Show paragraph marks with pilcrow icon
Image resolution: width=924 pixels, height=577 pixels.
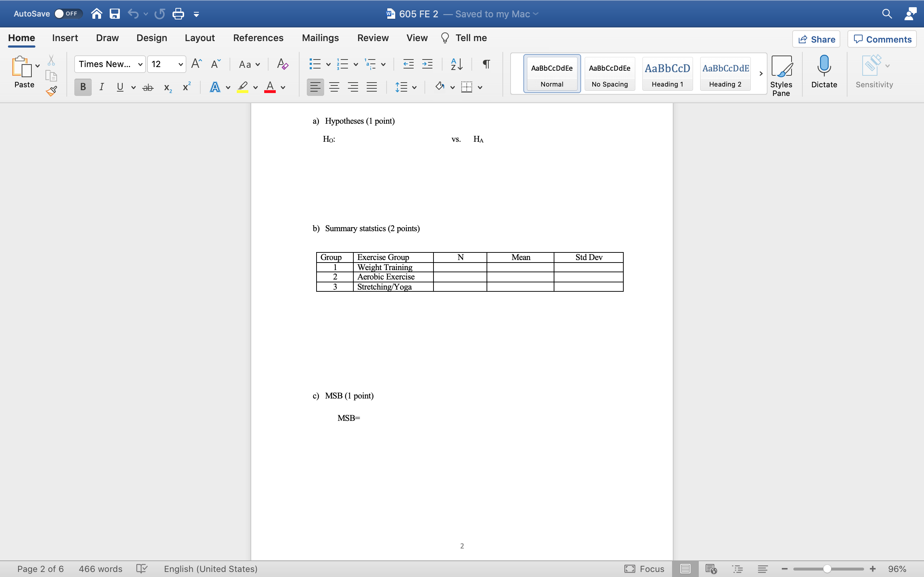(486, 64)
